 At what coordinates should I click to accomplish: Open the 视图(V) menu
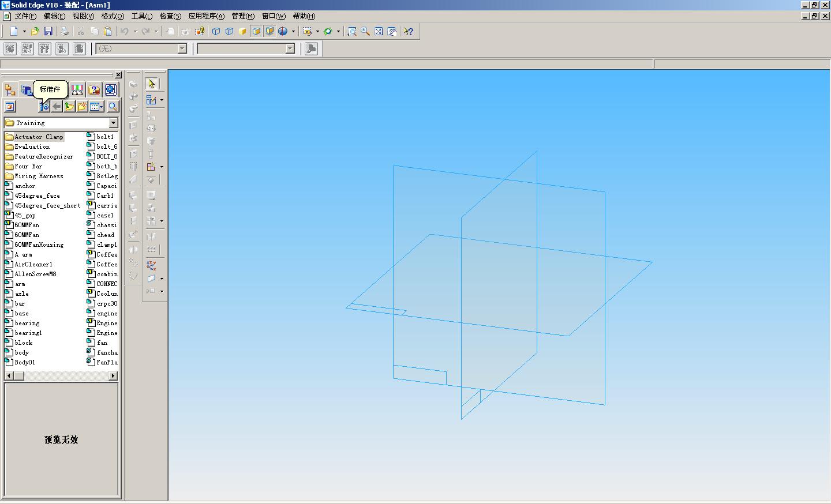pos(83,16)
